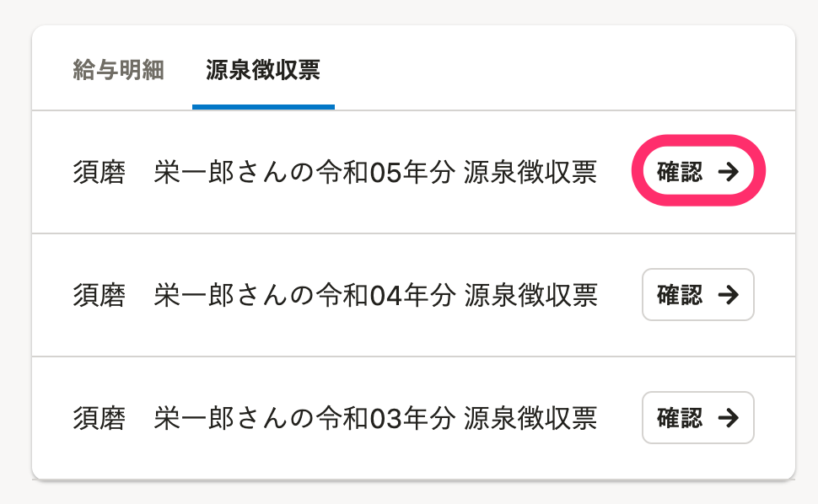Click the pink highlight ring around 確認
The width and height of the screenshot is (818, 504).
698,143
